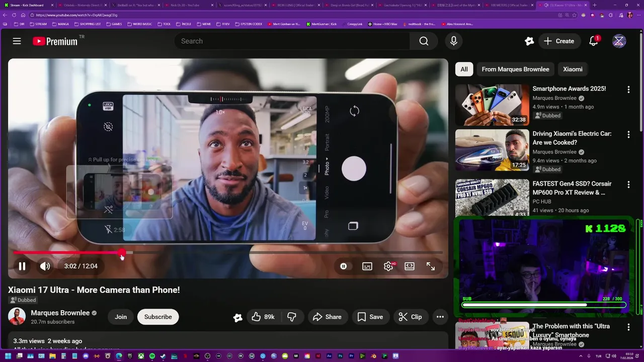Open the notifications bell
This screenshot has height=362, width=644.
click(x=594, y=41)
